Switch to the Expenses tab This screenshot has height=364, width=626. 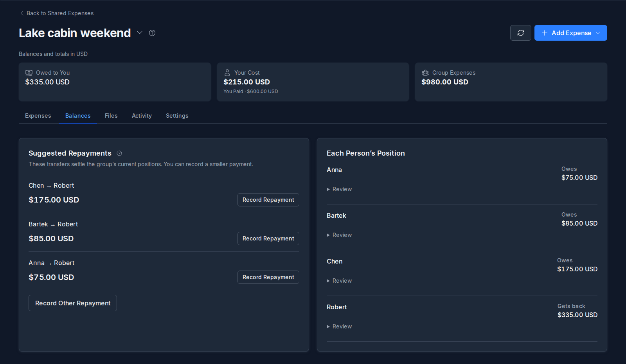coord(38,116)
